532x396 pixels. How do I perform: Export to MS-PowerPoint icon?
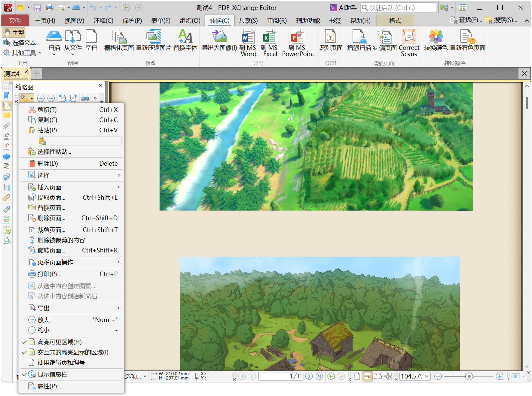point(298,36)
